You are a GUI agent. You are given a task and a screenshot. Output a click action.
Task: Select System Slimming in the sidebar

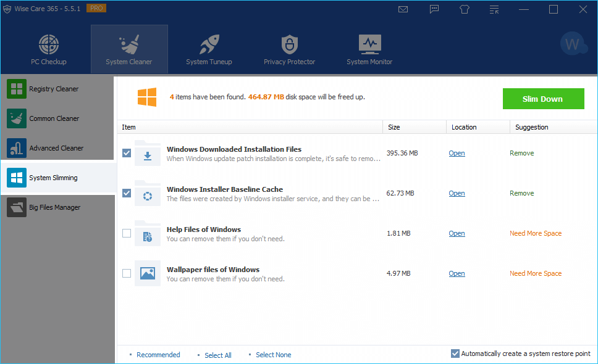coord(58,178)
